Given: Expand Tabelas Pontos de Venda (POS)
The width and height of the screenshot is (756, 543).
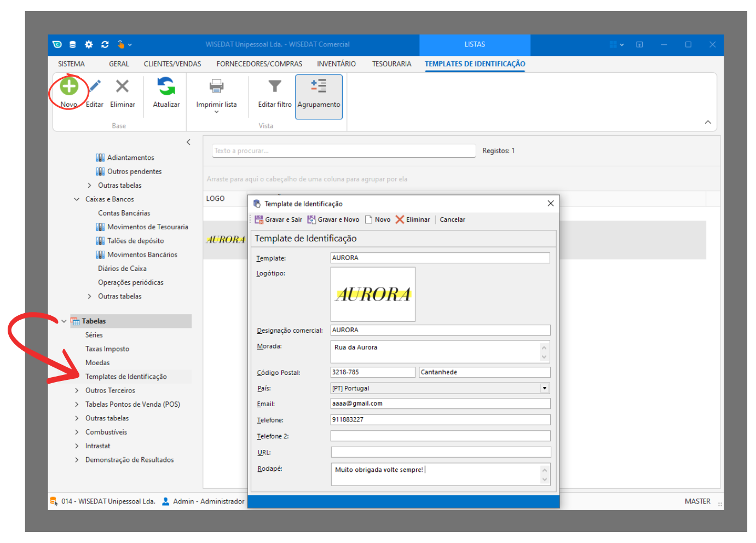Looking at the screenshot, I should coord(77,405).
